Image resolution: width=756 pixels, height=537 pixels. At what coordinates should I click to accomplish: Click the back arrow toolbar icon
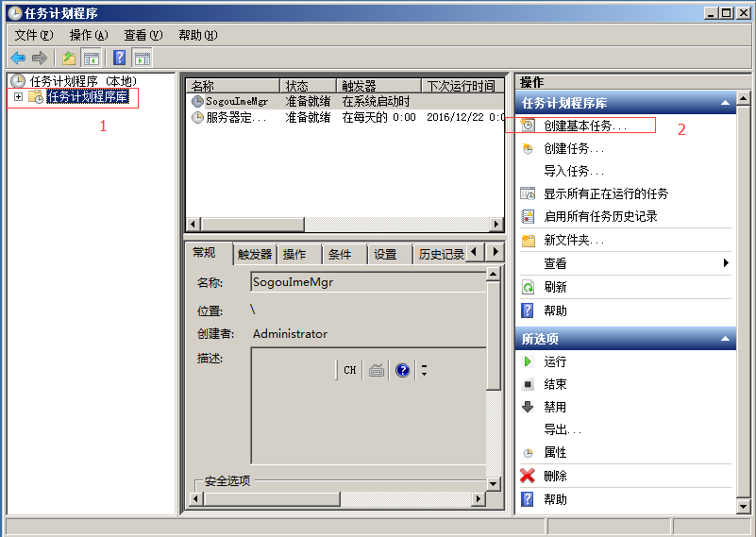coord(18,58)
